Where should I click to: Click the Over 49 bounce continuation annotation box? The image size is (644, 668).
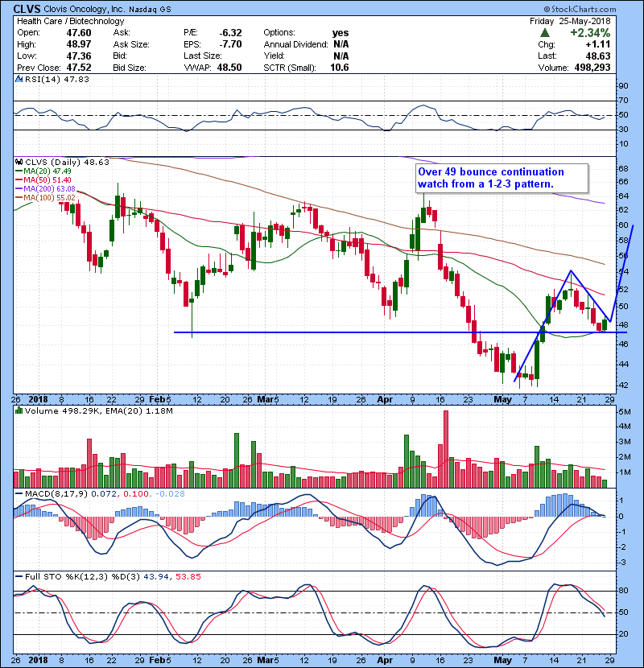pyautogui.click(x=502, y=178)
